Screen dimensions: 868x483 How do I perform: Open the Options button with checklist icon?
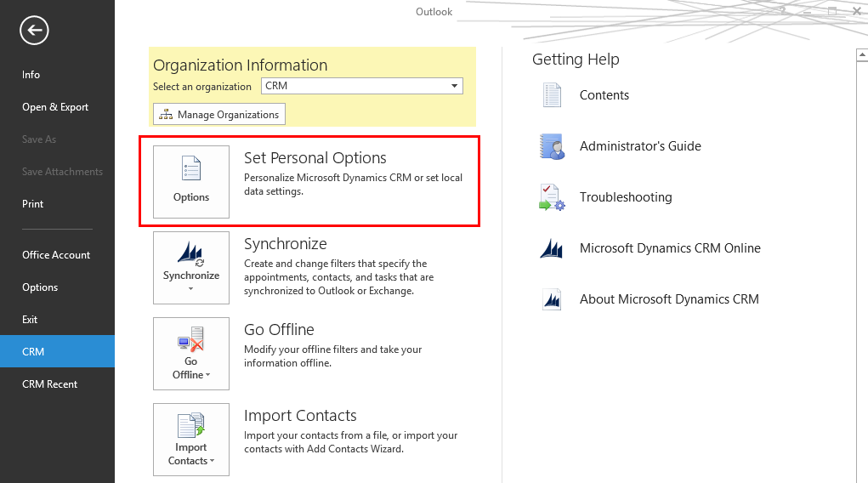tap(191, 181)
